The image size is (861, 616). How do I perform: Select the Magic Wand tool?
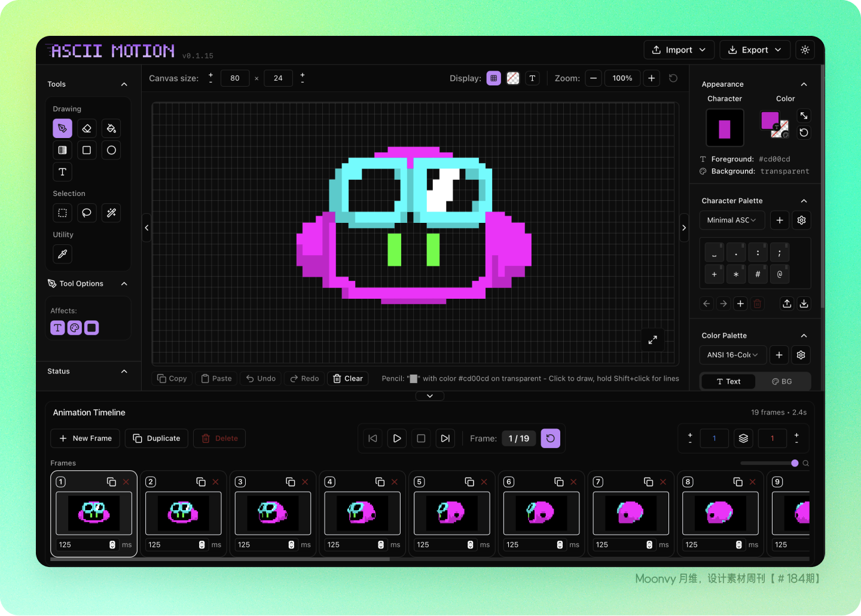[111, 213]
